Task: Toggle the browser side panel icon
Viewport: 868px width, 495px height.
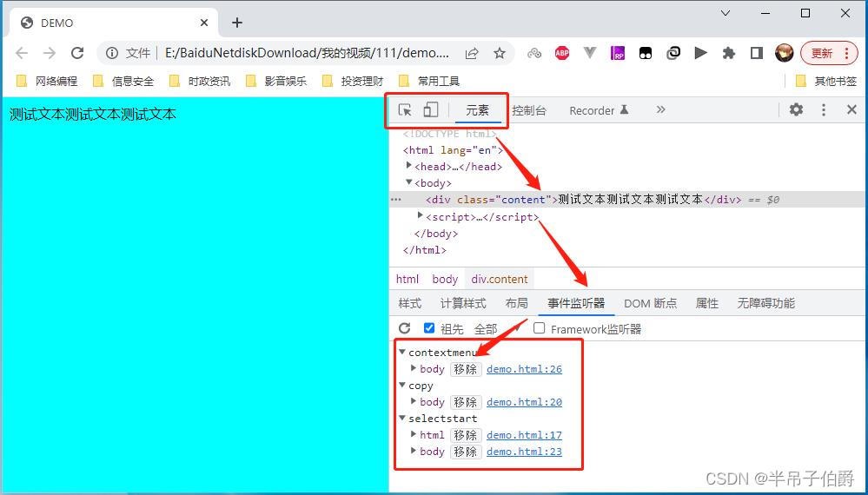Action: pyautogui.click(x=757, y=53)
